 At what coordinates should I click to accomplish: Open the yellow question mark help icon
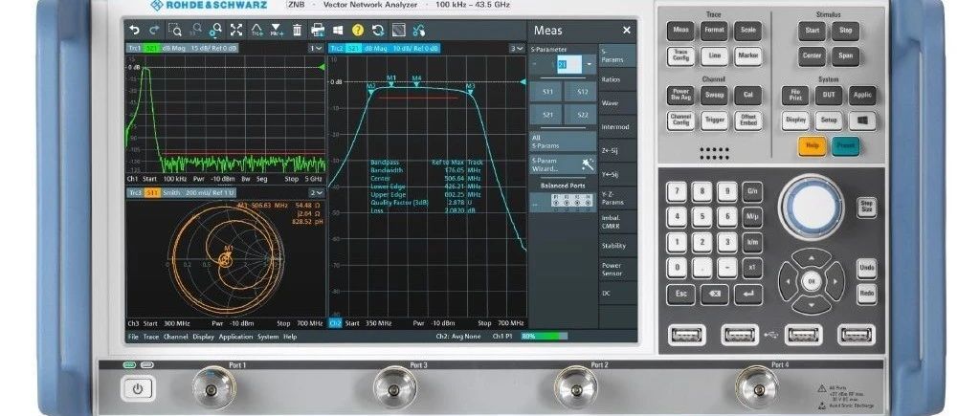[358, 30]
